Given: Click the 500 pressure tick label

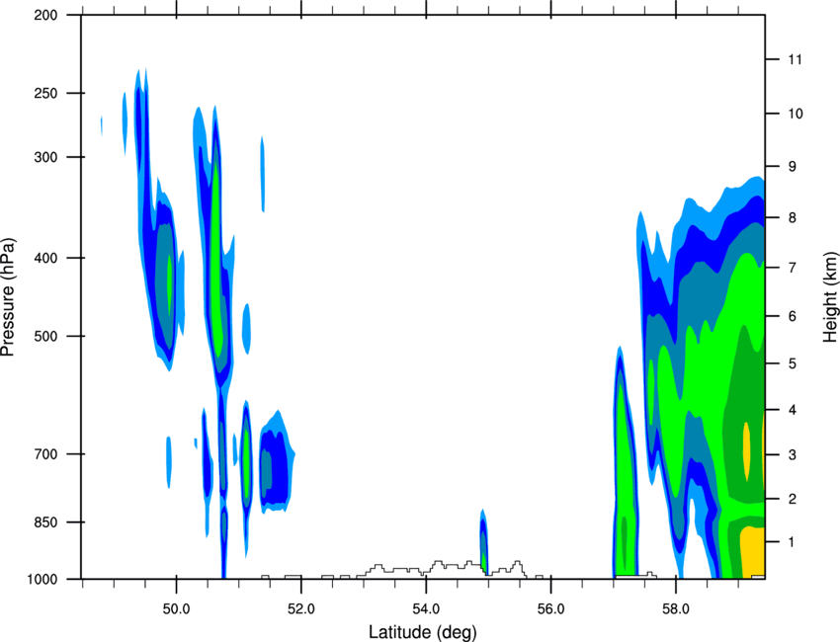Looking at the screenshot, I should (x=45, y=336).
